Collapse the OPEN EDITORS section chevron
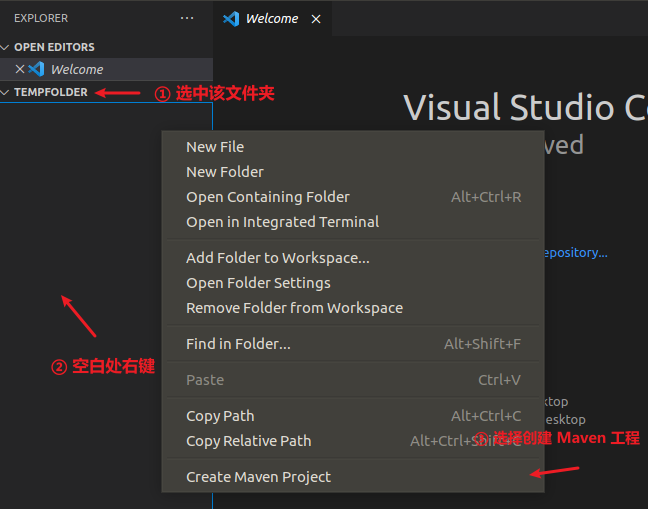 coord(5,48)
